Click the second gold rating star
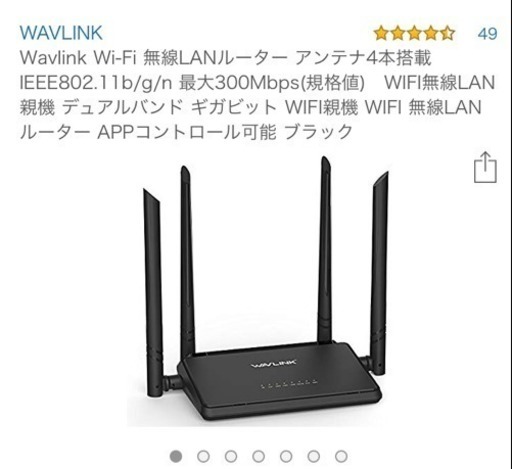 398,33
